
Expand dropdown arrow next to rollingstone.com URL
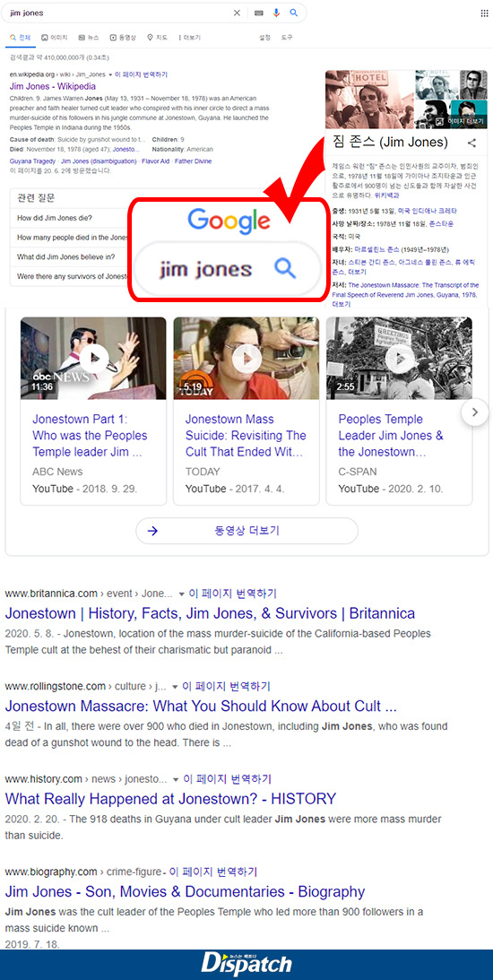coord(175,687)
